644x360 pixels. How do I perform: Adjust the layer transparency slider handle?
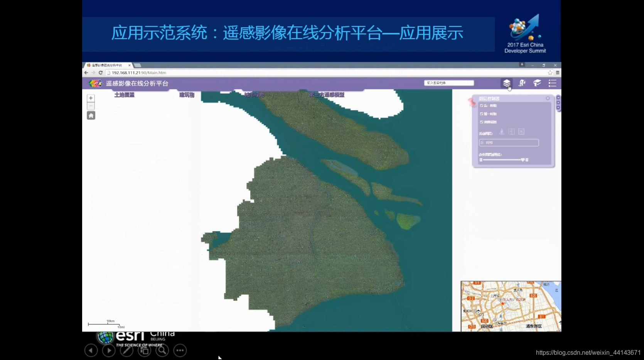[x=523, y=160]
